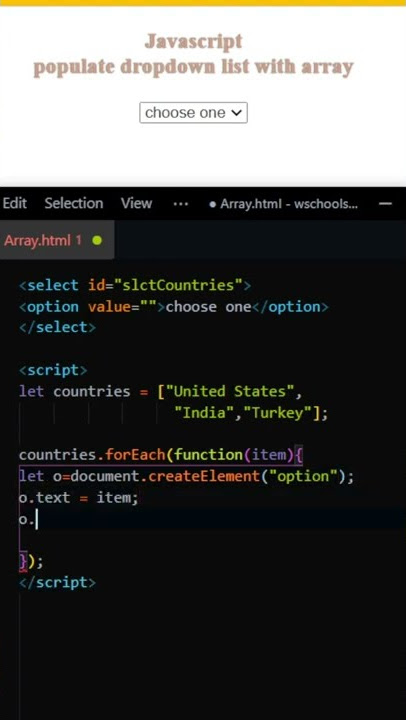The image size is (406, 720).
Task: Open the Selection menu
Action: (x=73, y=203)
